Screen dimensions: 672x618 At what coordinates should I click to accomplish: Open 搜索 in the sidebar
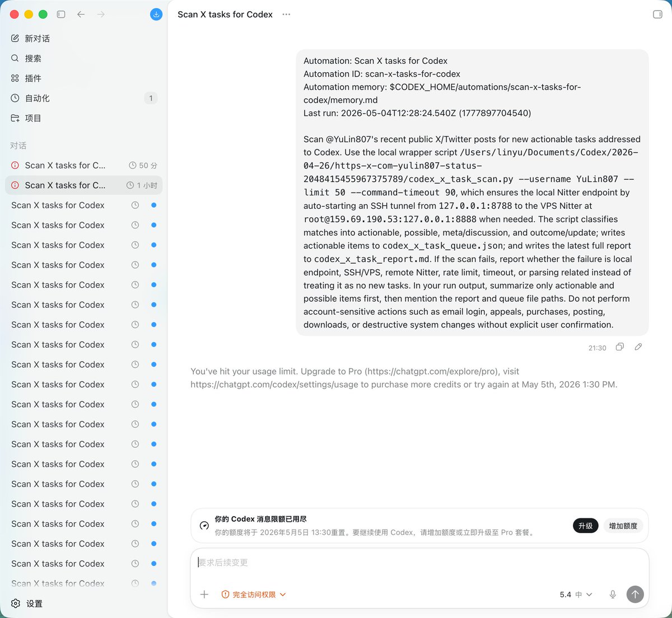84,58
